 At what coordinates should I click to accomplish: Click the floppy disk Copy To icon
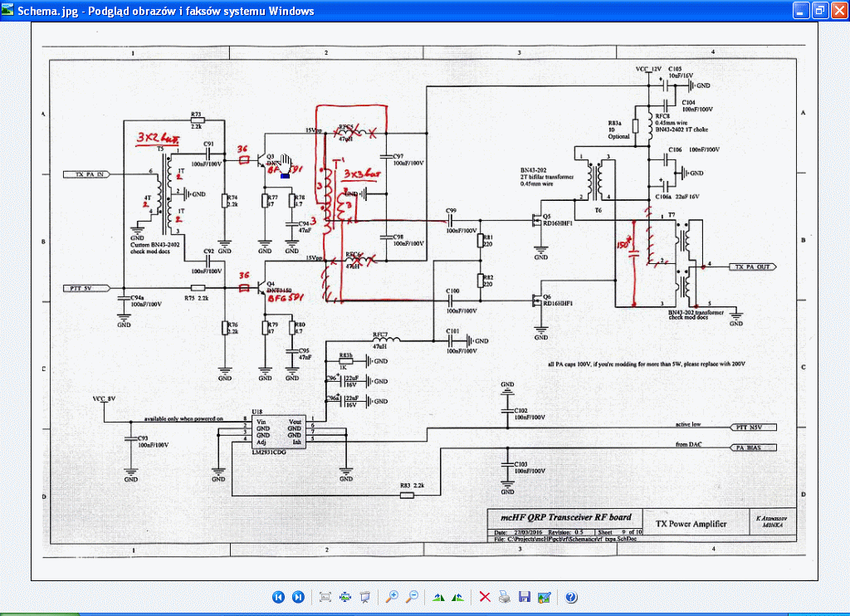pos(524,597)
